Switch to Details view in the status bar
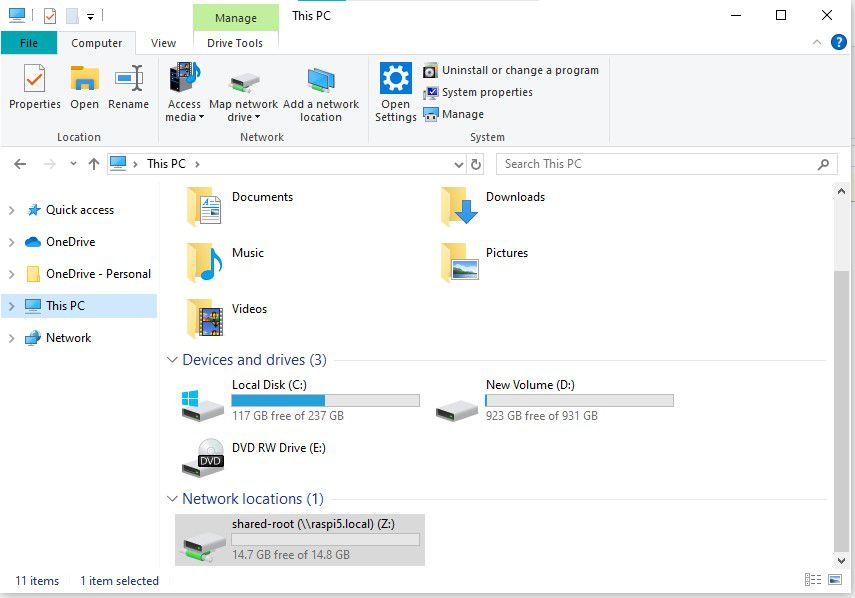 (x=812, y=580)
